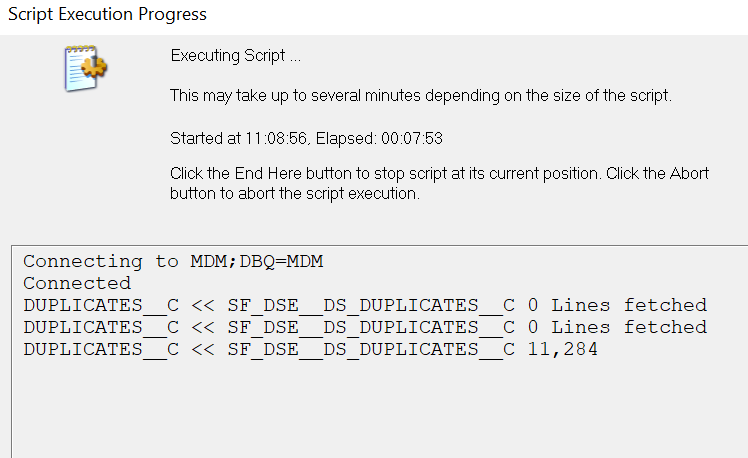This screenshot has width=748, height=458.
Task: Click the MDM;DBQ=MDM connection string
Action: click(257, 261)
